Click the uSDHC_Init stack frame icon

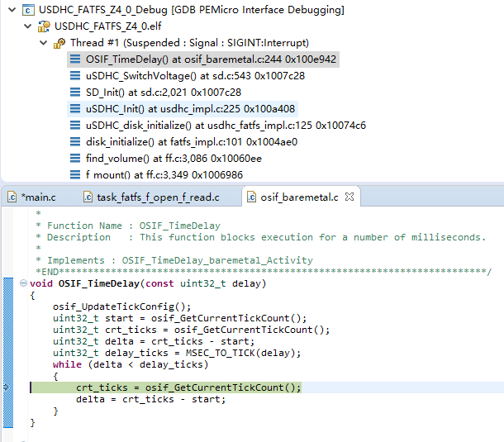tap(75, 109)
